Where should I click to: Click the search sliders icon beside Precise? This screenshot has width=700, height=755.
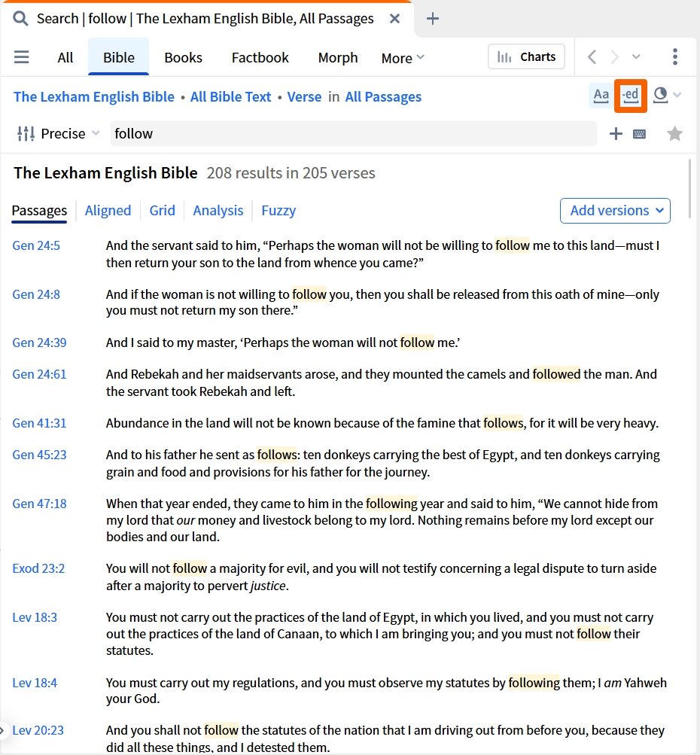pos(26,133)
